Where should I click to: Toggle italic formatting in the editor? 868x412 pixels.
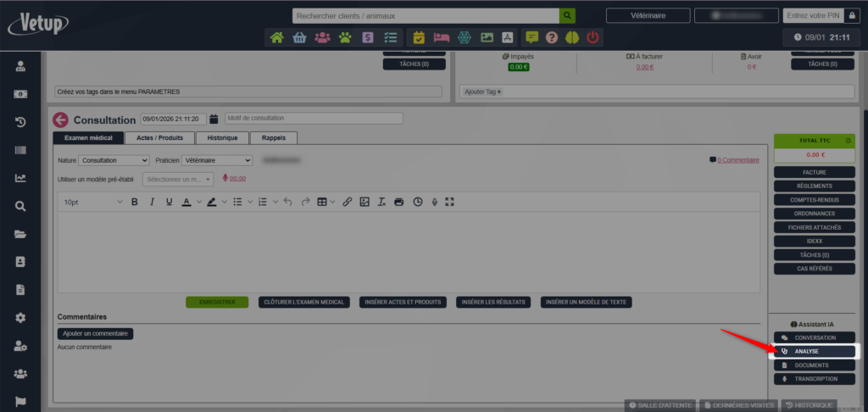click(152, 202)
